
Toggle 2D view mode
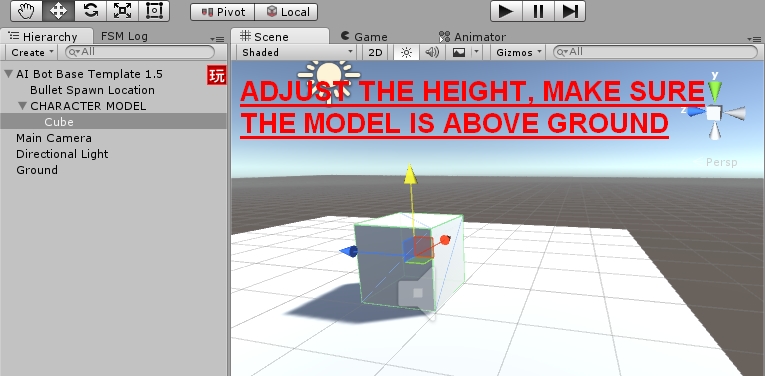[x=375, y=52]
